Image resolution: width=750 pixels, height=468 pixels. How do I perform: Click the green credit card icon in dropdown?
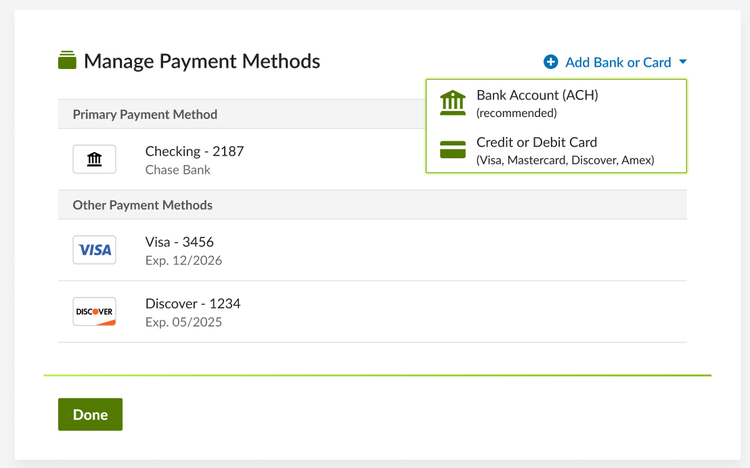452,149
